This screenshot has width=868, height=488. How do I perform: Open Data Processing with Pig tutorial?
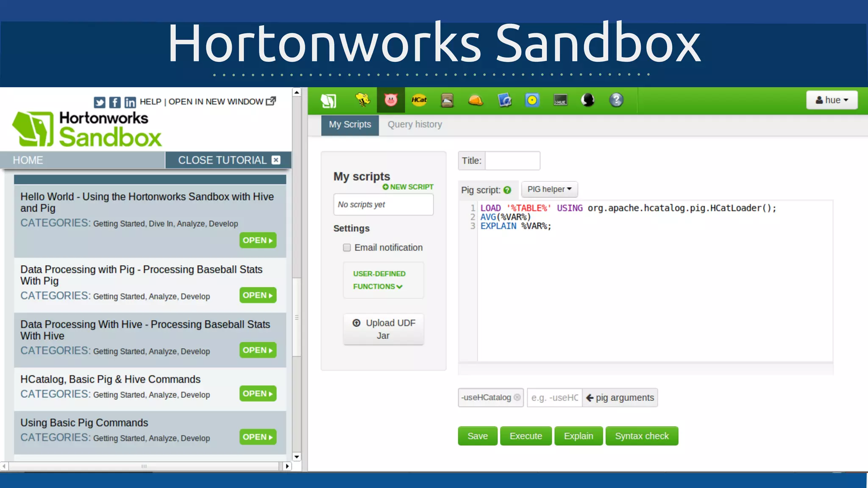coord(258,295)
